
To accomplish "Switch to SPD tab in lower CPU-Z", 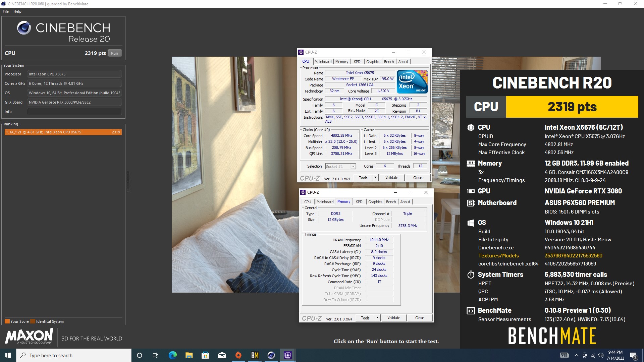I will tap(359, 202).
